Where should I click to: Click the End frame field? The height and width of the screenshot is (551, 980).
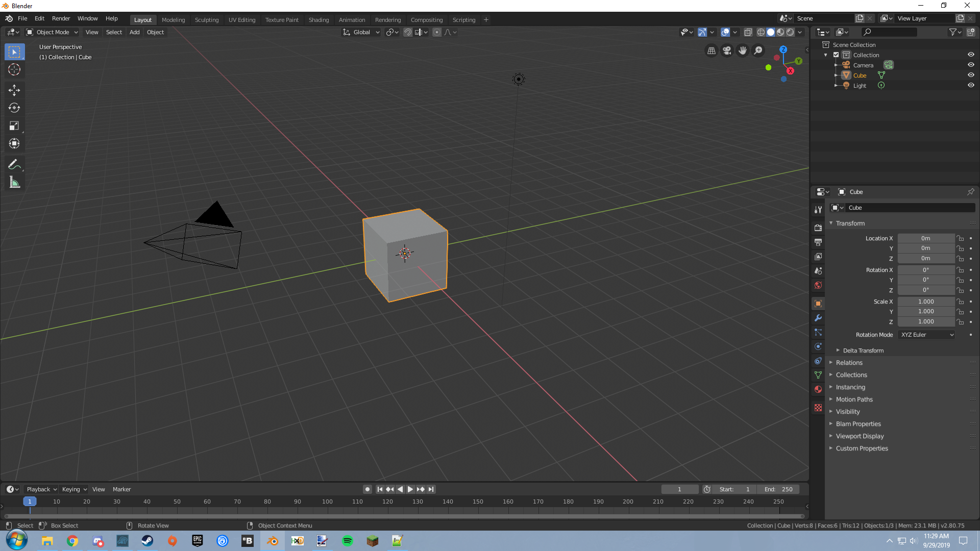click(x=779, y=489)
